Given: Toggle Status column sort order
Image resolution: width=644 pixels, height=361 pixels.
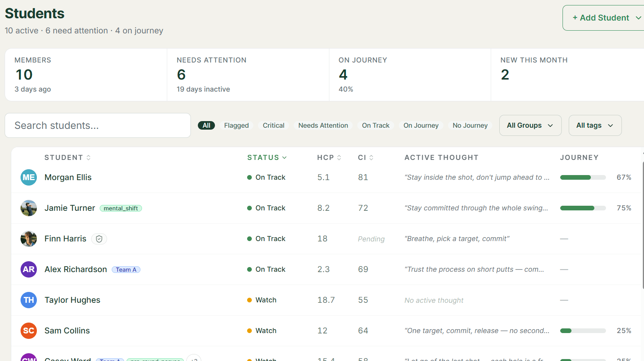Looking at the screenshot, I should click(267, 158).
